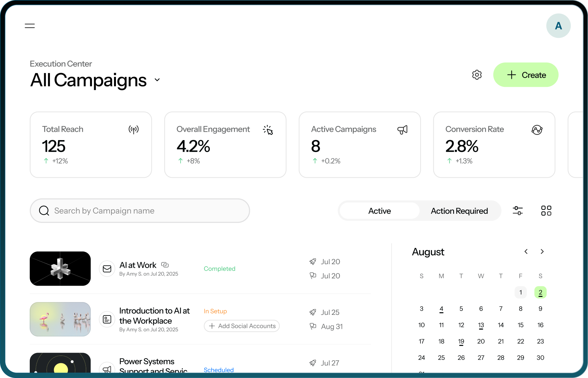Open the Active Campaigns card
This screenshot has height=378, width=588.
tap(360, 145)
